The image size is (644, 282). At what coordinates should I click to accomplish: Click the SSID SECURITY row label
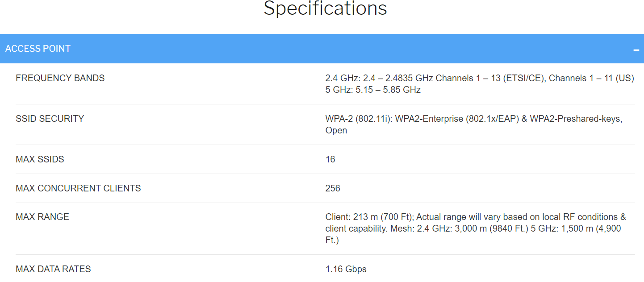pyautogui.click(x=50, y=119)
